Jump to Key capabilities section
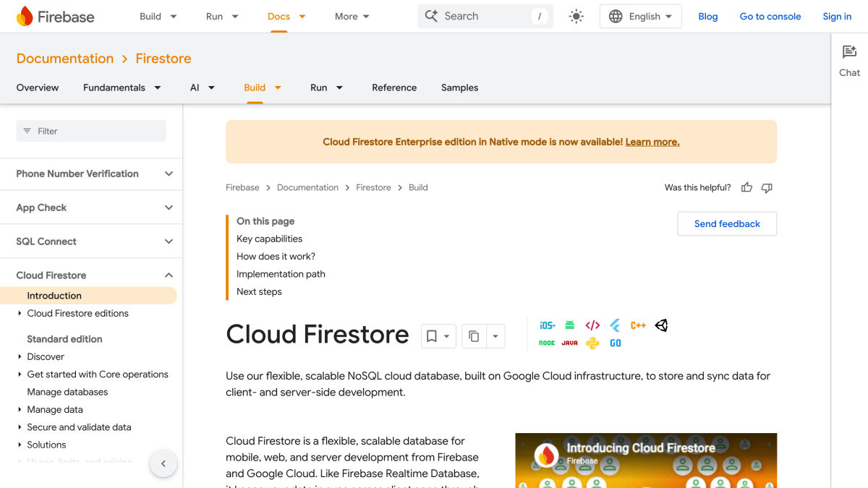868x488 pixels. tap(269, 239)
